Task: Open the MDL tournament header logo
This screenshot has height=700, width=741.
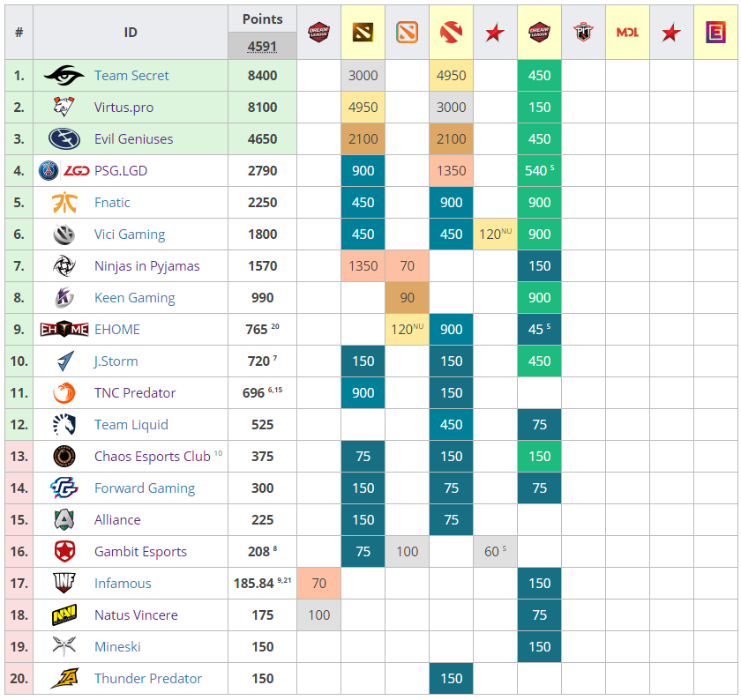Action: (x=627, y=33)
